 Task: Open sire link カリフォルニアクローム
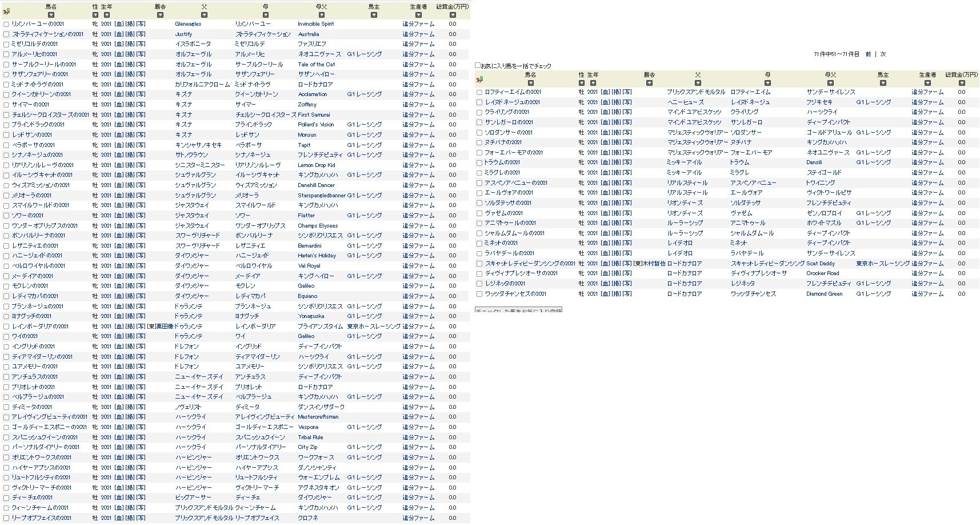(202, 85)
